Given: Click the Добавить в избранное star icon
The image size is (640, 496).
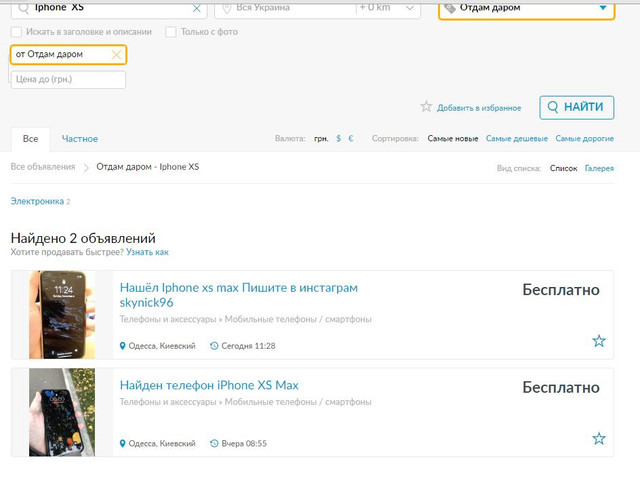Looking at the screenshot, I should coord(426,107).
